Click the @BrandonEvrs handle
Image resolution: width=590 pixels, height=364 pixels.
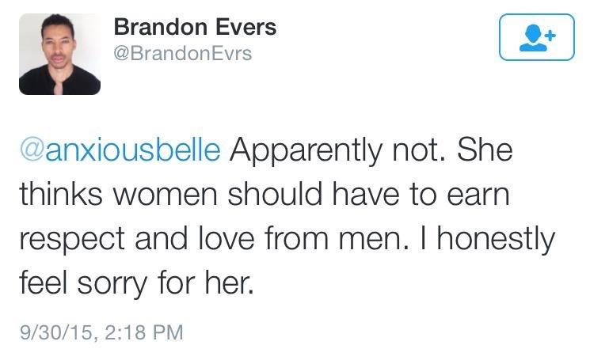click(183, 54)
